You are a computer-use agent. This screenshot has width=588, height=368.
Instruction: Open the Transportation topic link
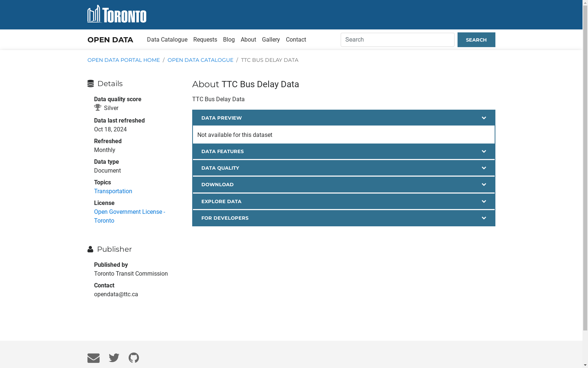click(x=113, y=191)
